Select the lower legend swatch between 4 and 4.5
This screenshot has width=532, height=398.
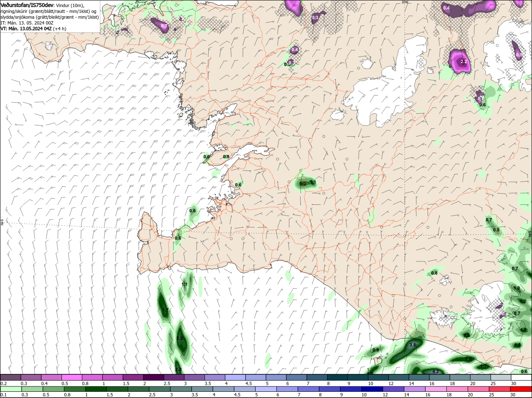(x=224, y=389)
